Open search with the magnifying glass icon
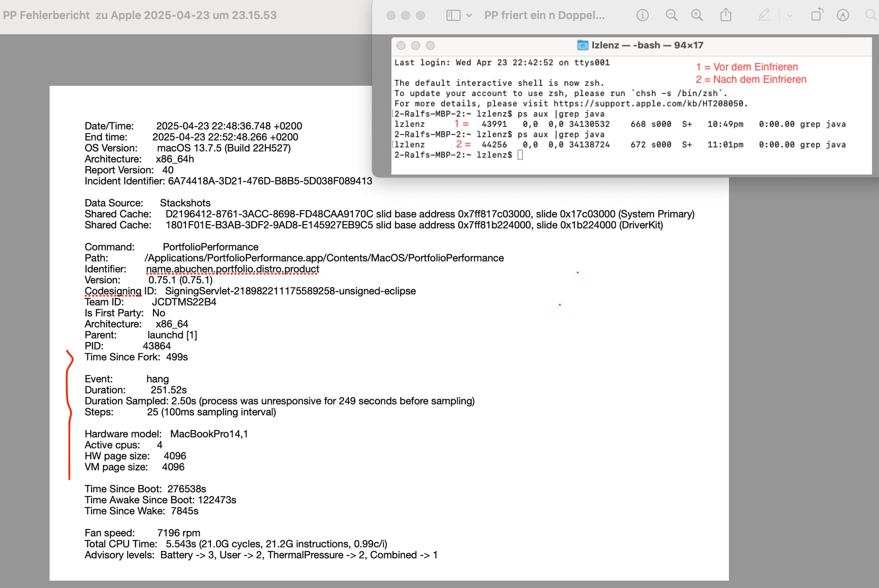The image size is (879, 588). (871, 16)
